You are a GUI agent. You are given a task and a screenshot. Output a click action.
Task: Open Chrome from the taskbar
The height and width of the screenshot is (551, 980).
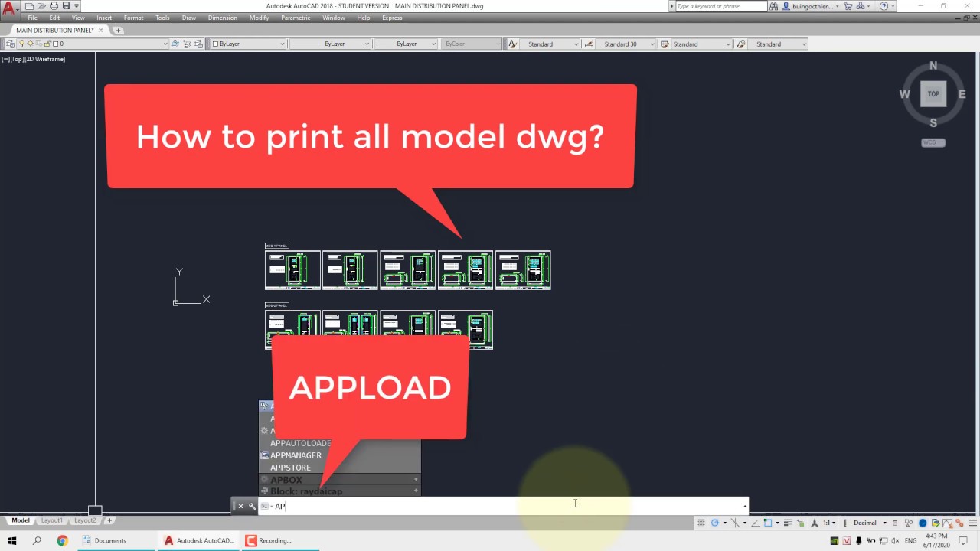pyautogui.click(x=62, y=540)
